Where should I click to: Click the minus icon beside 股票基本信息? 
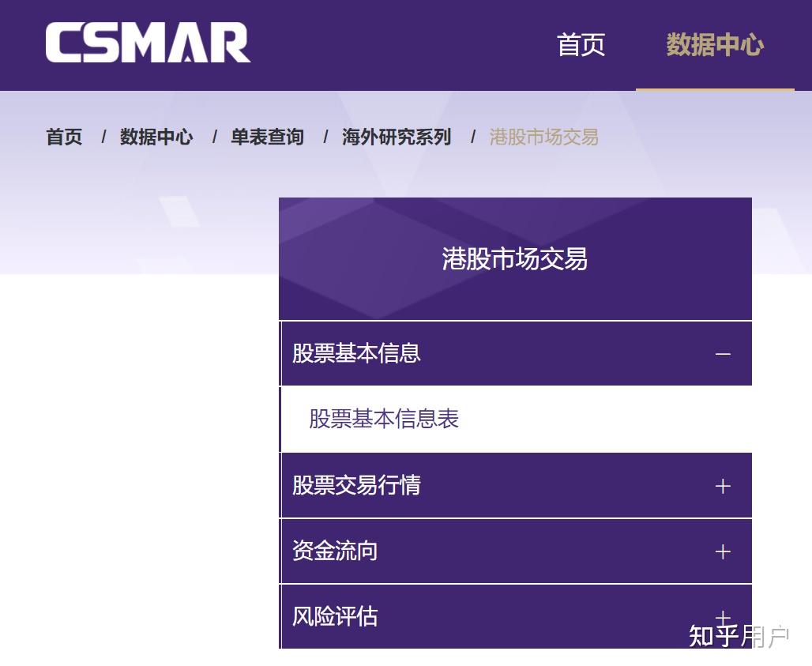722,354
